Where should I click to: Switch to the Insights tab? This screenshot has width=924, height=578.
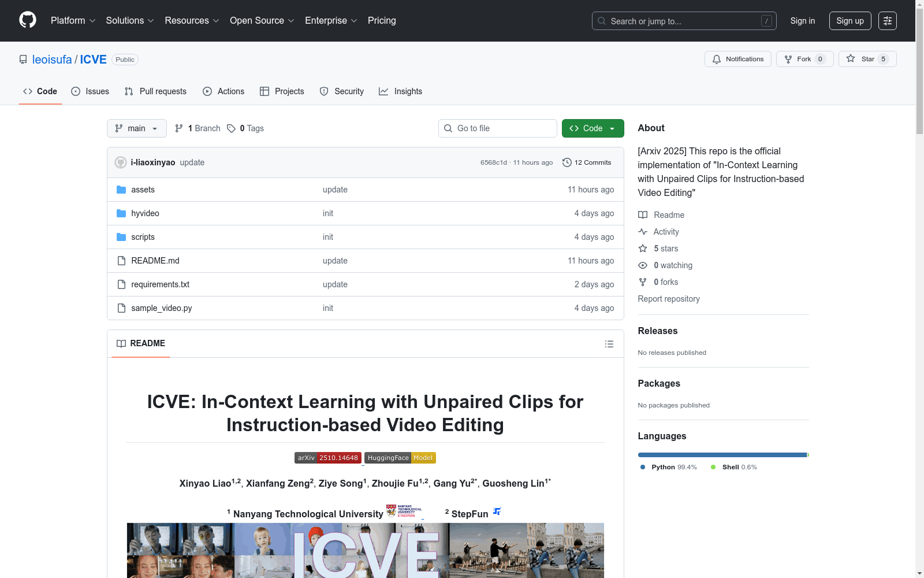400,91
